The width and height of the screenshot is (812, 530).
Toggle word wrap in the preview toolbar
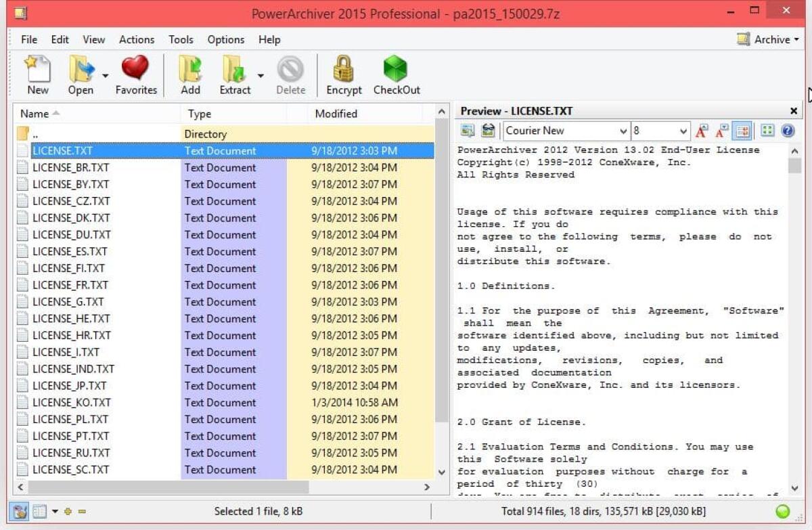(x=742, y=130)
